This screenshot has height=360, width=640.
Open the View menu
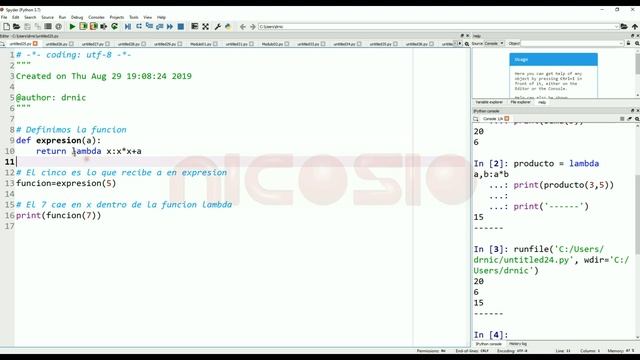147,18
